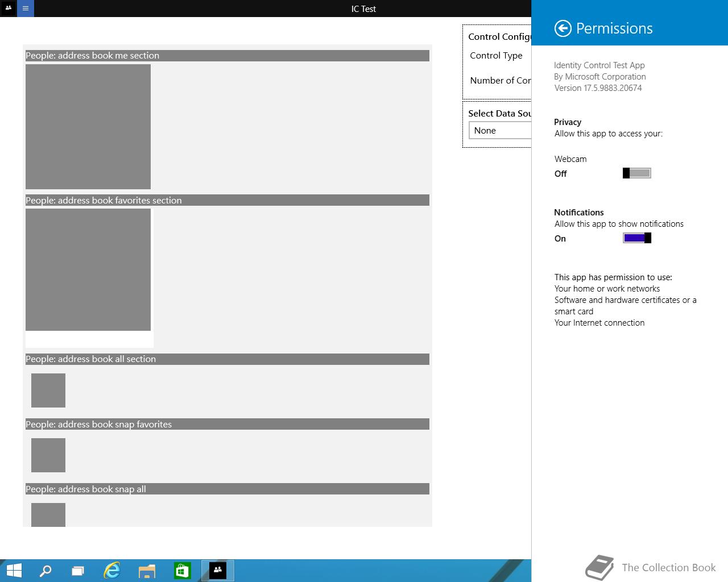
Task: Open File Explorer from taskbar
Action: 147,571
